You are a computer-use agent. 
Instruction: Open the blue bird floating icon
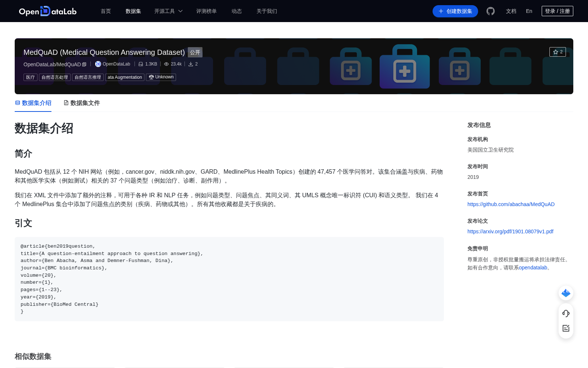pyautogui.click(x=566, y=293)
